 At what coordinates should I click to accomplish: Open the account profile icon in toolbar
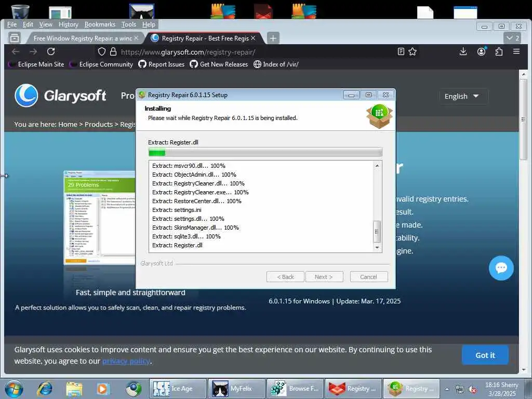pos(481,51)
